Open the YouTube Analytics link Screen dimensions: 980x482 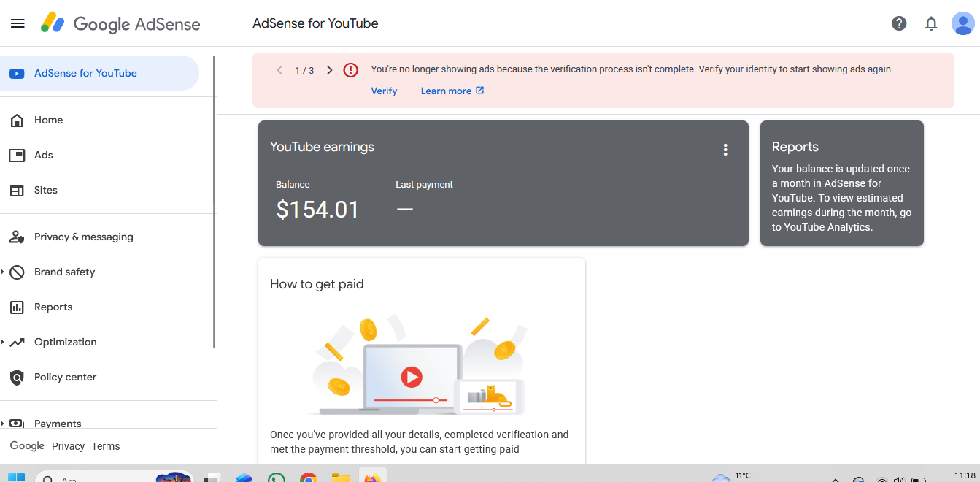click(827, 227)
